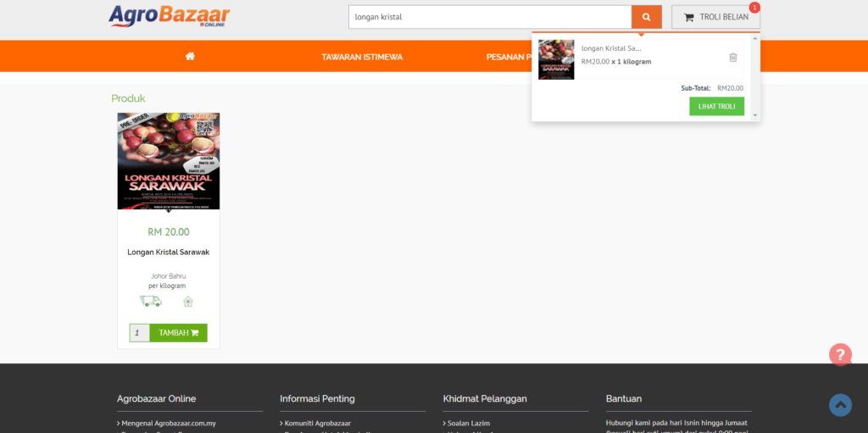This screenshot has width=868, height=433.
Task: Click the Longan Kristal Sarawak product image
Action: [169, 161]
